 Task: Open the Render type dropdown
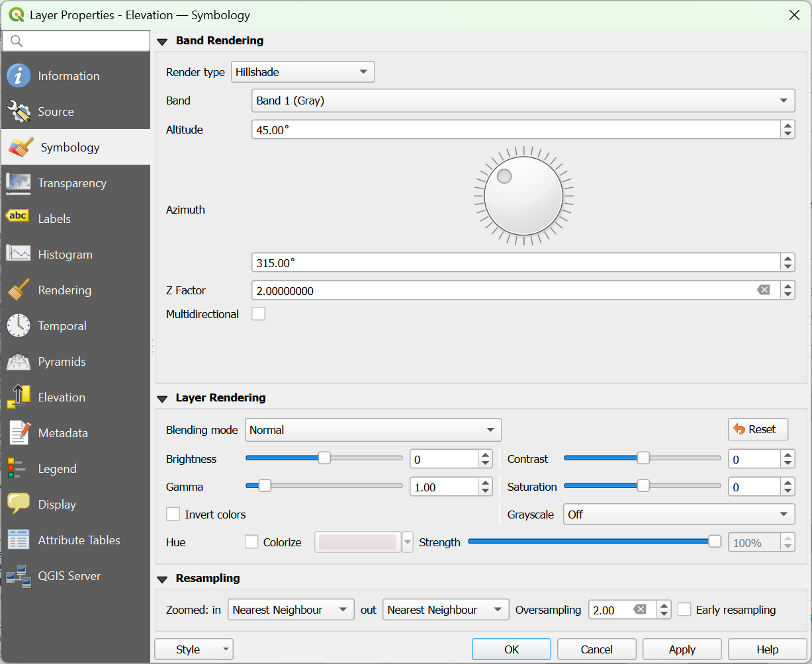click(x=302, y=71)
